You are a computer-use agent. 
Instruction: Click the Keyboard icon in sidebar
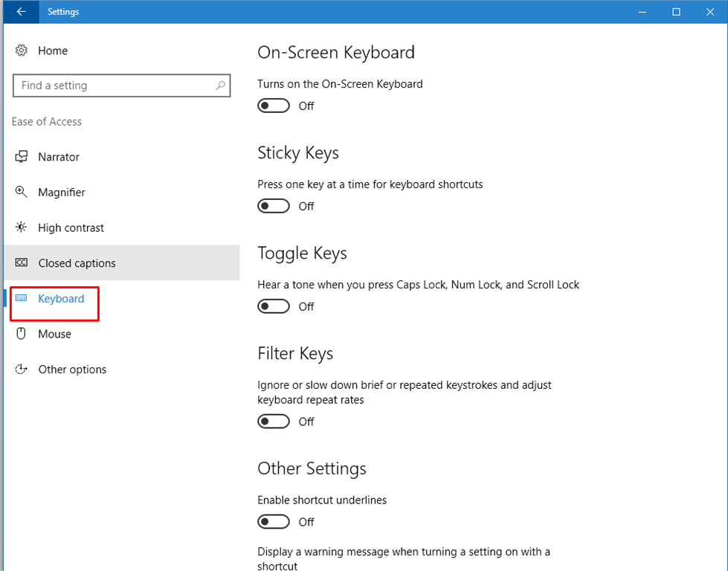coord(22,298)
